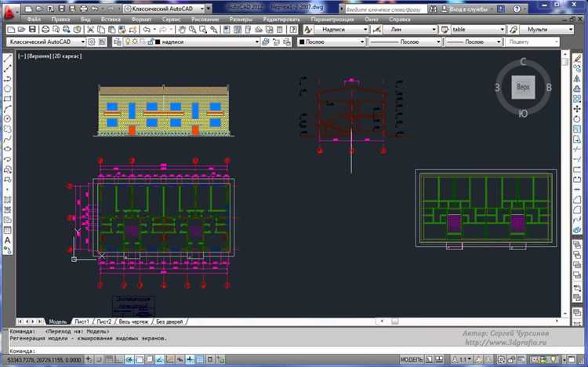Click the Верх face of ViewCube
Image resolution: width=588 pixels, height=367 pixels.
pyautogui.click(x=523, y=87)
